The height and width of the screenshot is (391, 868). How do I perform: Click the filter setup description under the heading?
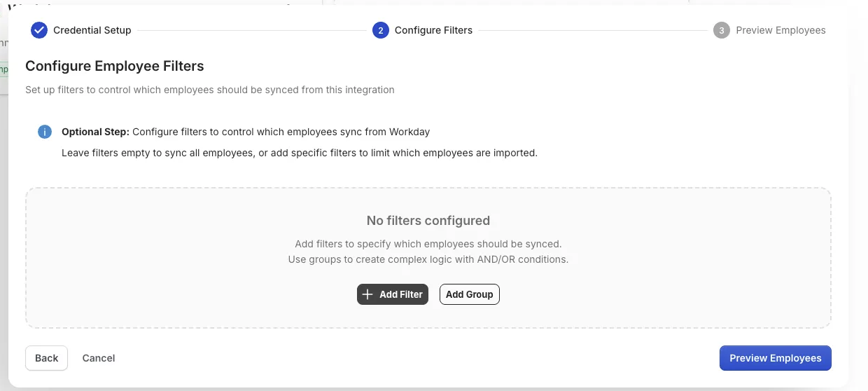tap(210, 90)
